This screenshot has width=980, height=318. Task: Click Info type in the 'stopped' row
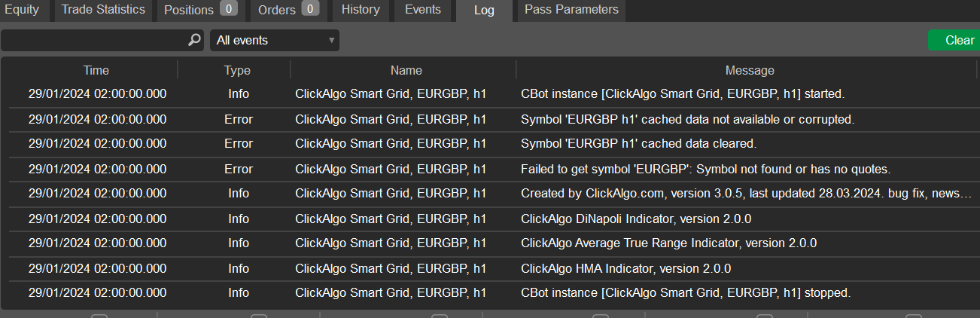click(239, 292)
